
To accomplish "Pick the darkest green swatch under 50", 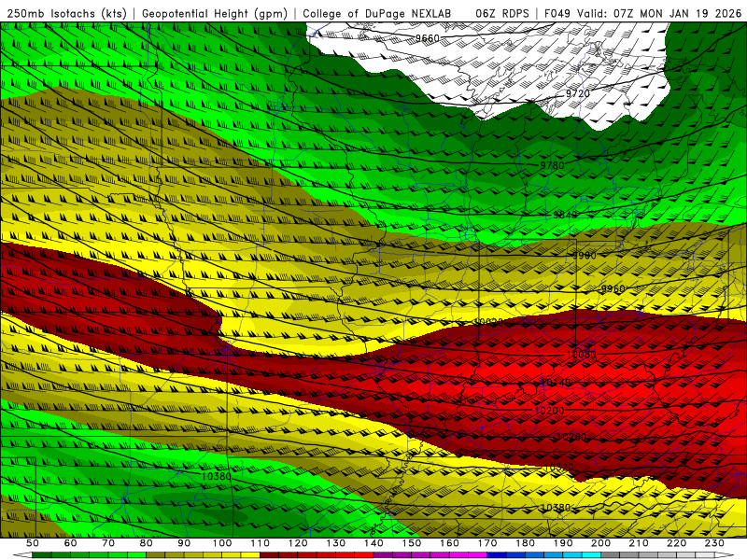I will 42,555.
